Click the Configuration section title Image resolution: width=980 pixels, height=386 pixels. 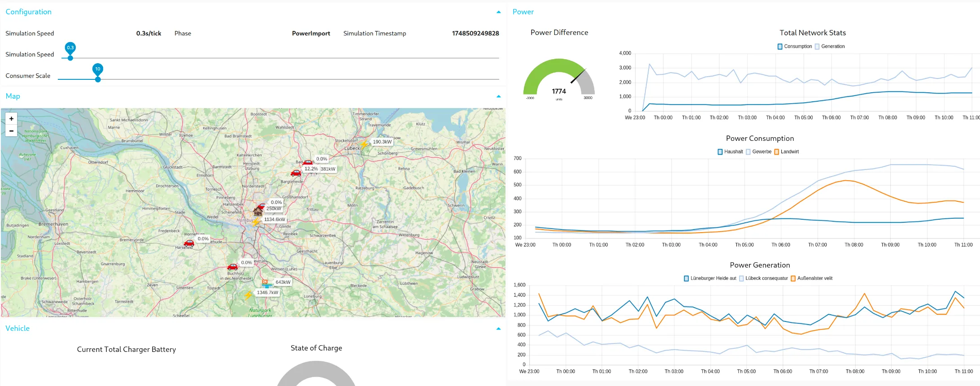[28, 12]
